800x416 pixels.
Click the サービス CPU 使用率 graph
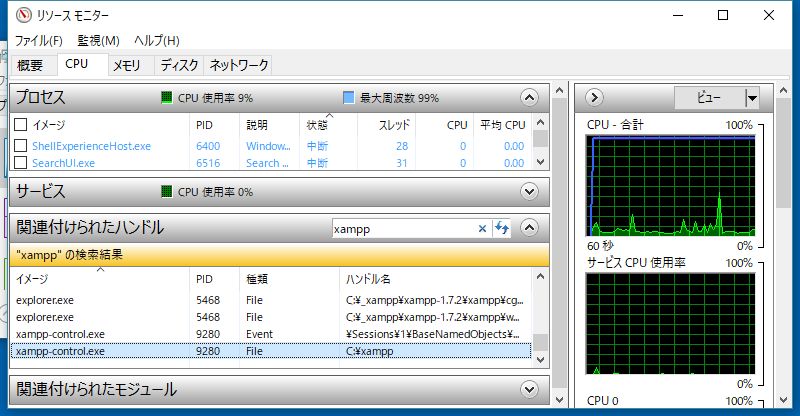point(670,324)
